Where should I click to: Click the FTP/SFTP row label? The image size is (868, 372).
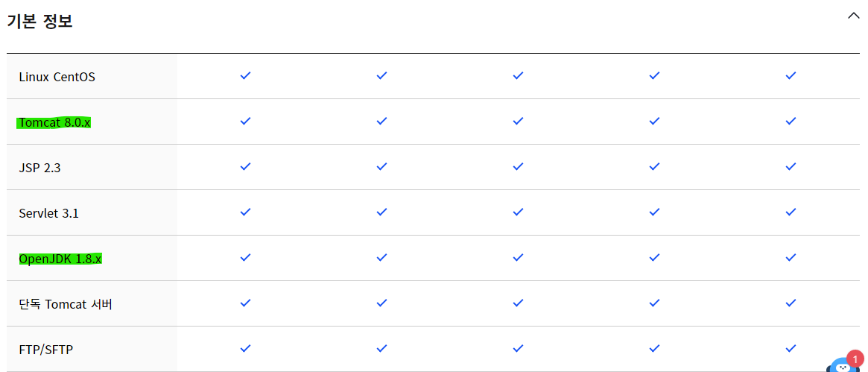tap(46, 350)
